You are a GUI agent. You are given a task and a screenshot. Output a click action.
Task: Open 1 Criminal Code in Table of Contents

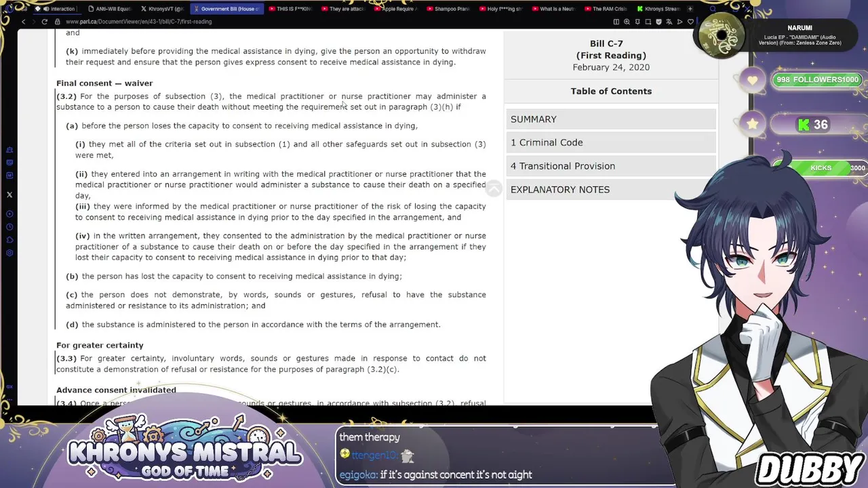(x=611, y=142)
